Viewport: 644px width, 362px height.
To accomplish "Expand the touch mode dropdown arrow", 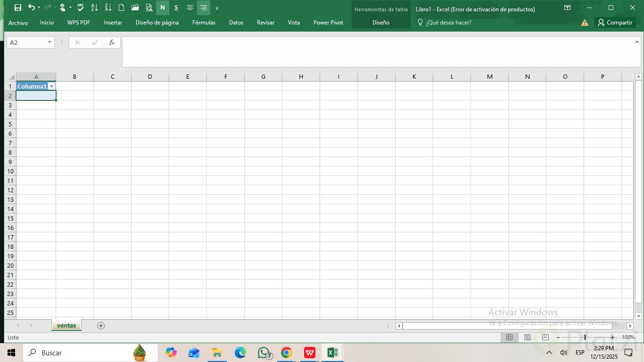I will pyautogui.click(x=70, y=8).
